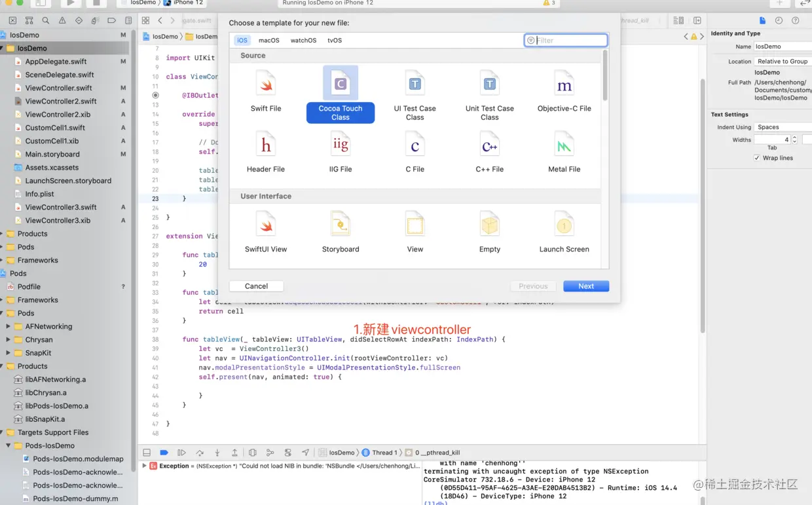The height and width of the screenshot is (505, 812).
Task: Click the Stop button in toolbar
Action: (x=96, y=3)
